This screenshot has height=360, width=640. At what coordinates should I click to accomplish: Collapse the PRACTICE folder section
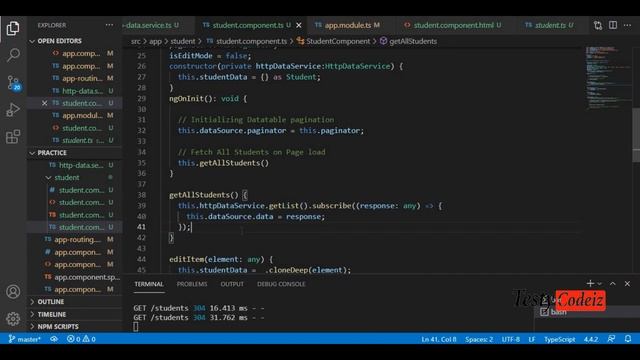pyautogui.click(x=52, y=153)
